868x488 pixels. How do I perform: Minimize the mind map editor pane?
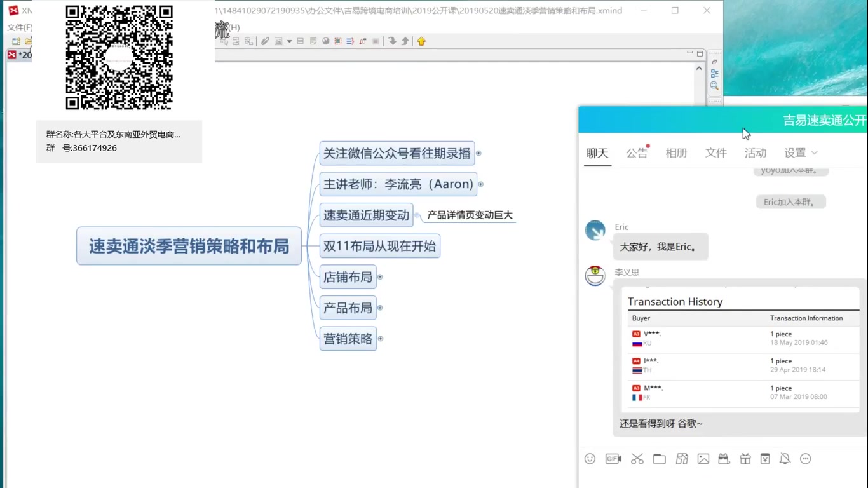tap(689, 53)
